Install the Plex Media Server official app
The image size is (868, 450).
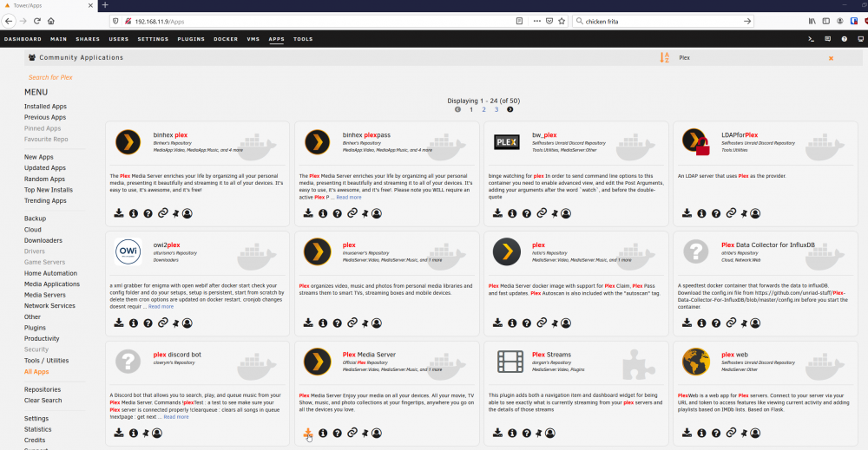(308, 434)
